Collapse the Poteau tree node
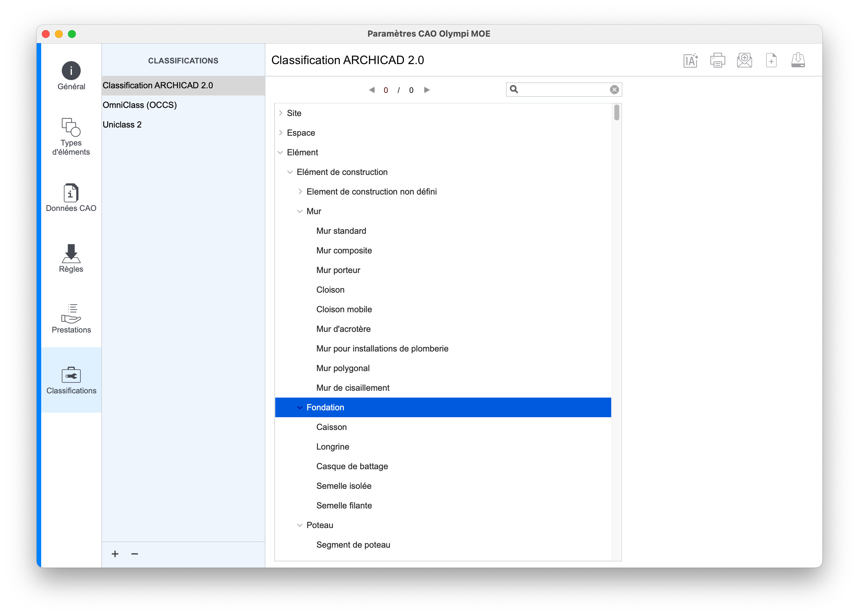The width and height of the screenshot is (859, 616). (300, 525)
